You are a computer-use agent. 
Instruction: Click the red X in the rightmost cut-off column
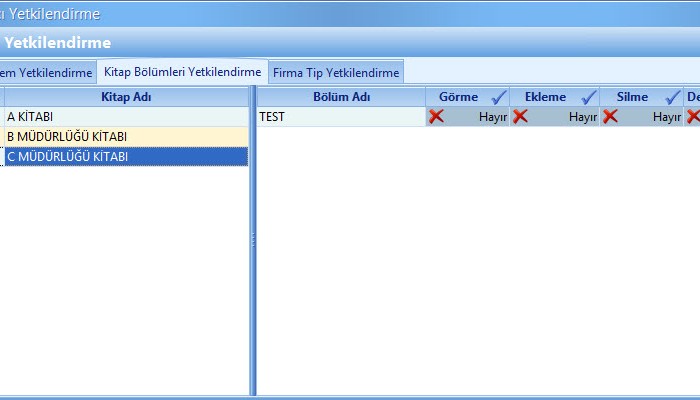pyautogui.click(x=693, y=117)
